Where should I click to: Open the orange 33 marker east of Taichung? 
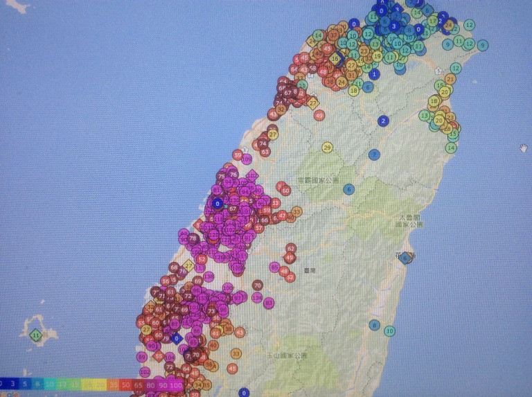pyautogui.click(x=296, y=211)
